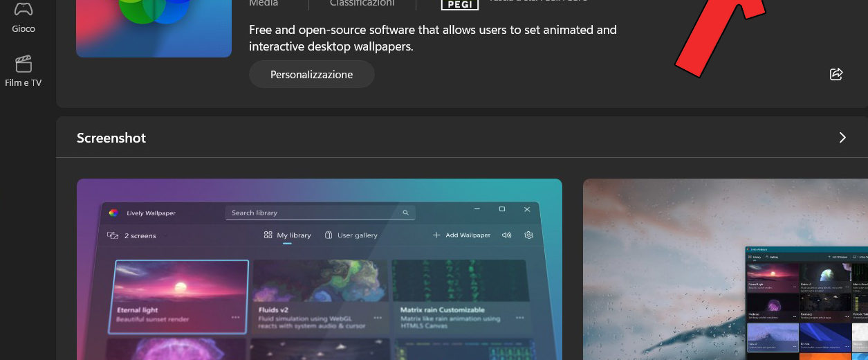The image size is (868, 360).
Task: Click the PEGI rating badge
Action: [x=459, y=5]
